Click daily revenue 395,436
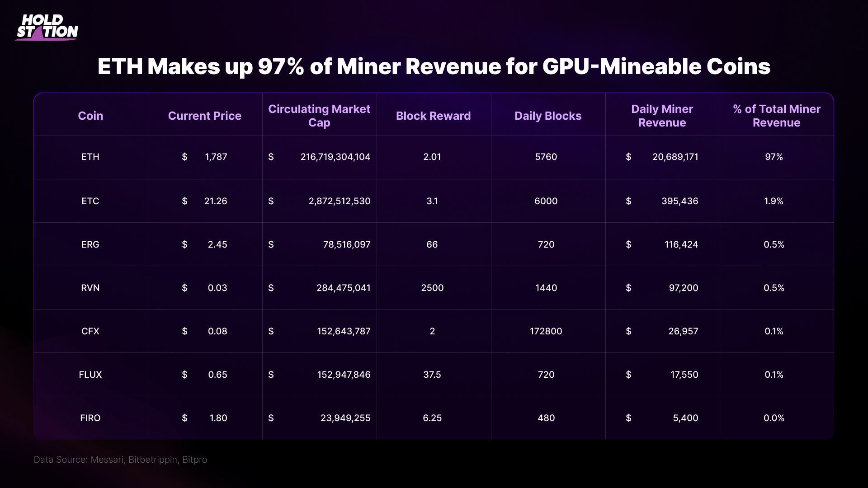Screen dimensions: 868x488 click(680, 201)
